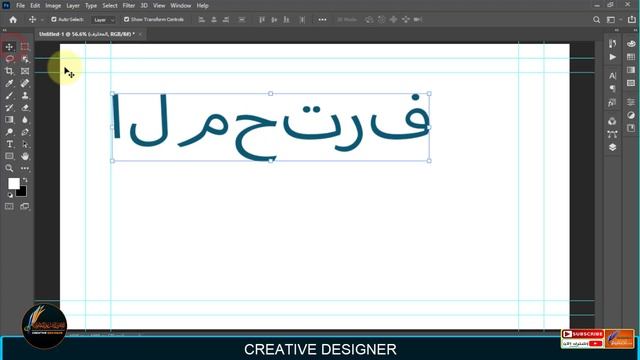Select the Eyedropper tool
The width and height of the screenshot is (640, 360).
(x=9, y=83)
